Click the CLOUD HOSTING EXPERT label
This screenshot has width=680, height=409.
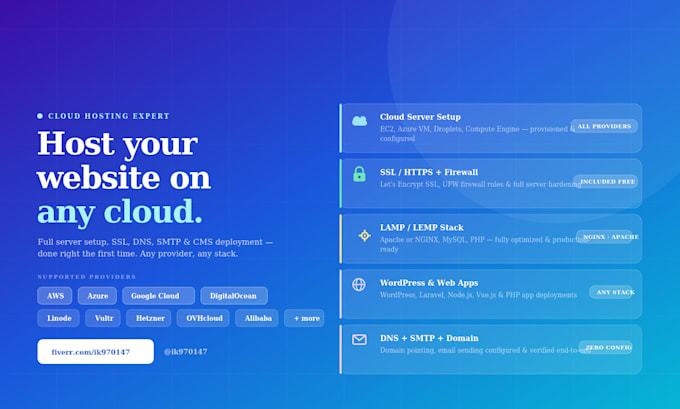[x=108, y=116]
